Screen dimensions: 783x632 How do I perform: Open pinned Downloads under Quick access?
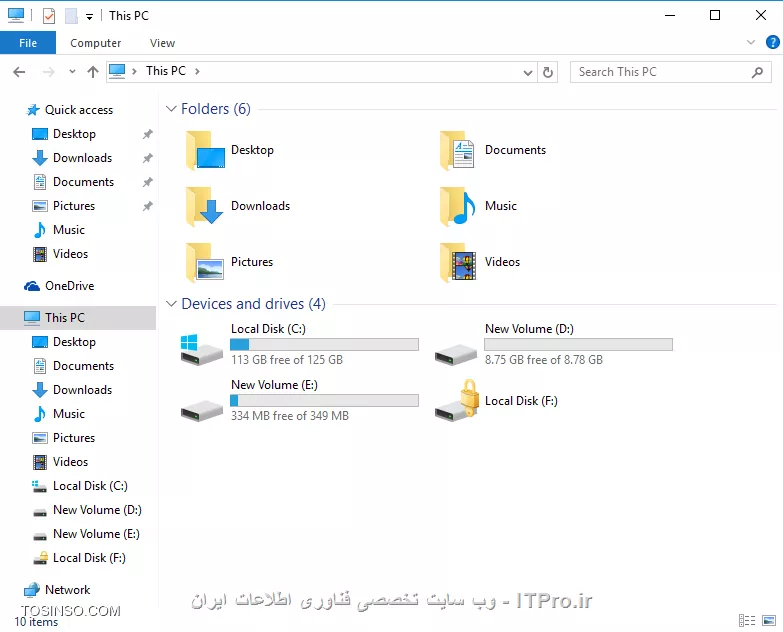click(x=82, y=158)
